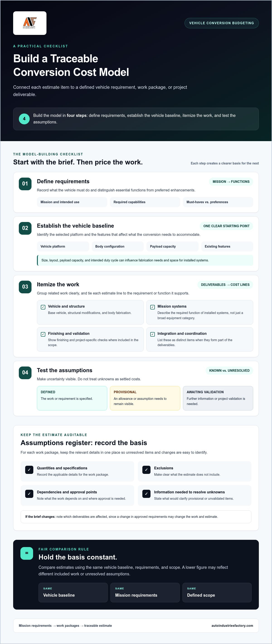This screenshot has width=272, height=644.
Task: Click the Quantities and specifications checkmark
Action: pyautogui.click(x=29, y=470)
